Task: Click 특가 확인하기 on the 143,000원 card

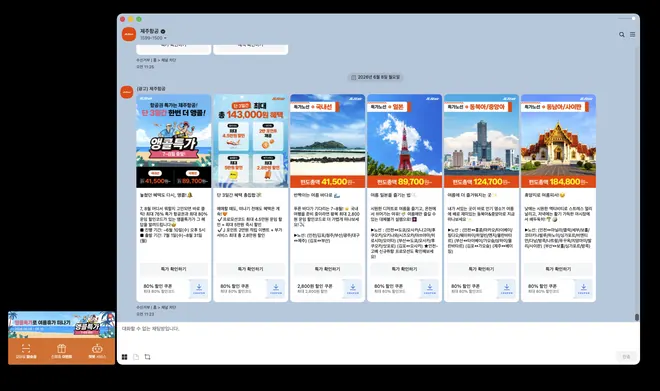Action: click(x=250, y=269)
